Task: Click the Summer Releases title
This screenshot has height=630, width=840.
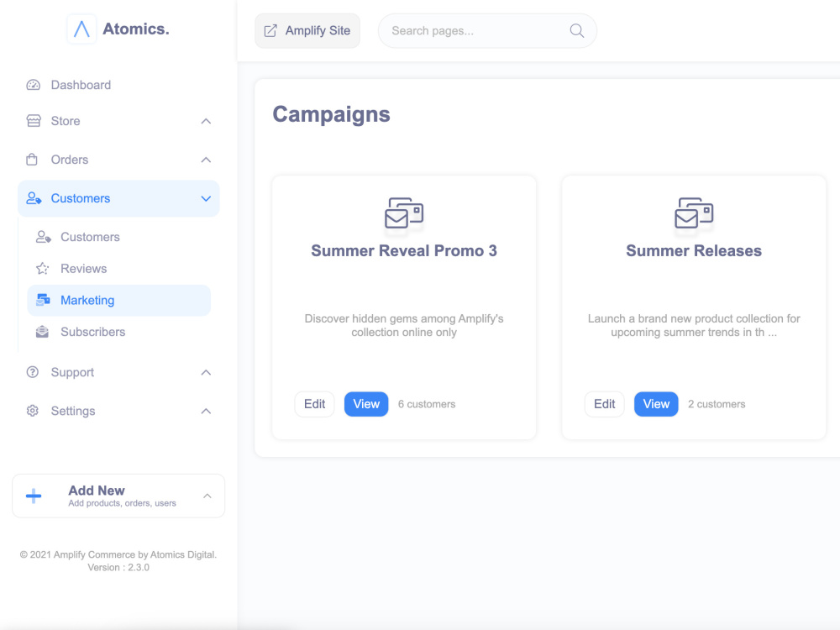Action: 694,250
